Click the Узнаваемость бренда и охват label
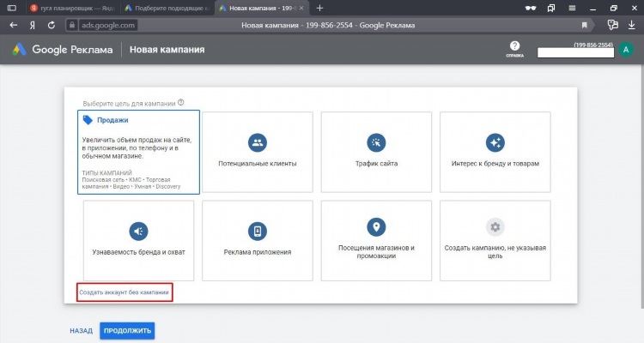This screenshot has height=343, width=644. coord(138,252)
